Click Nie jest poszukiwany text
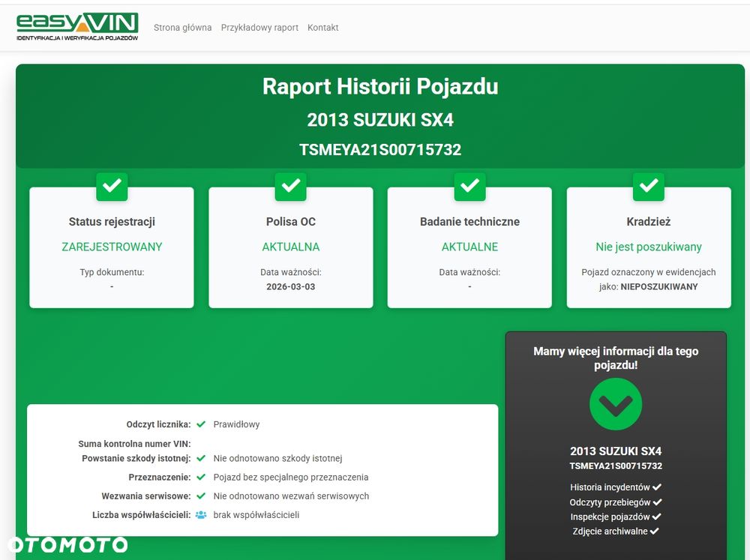 (x=649, y=247)
